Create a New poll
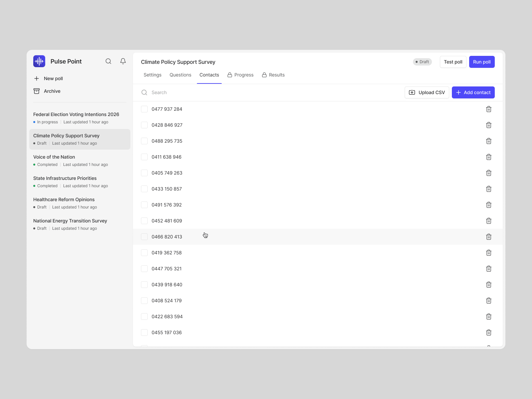Viewport: 532px width, 399px height. [x=48, y=78]
